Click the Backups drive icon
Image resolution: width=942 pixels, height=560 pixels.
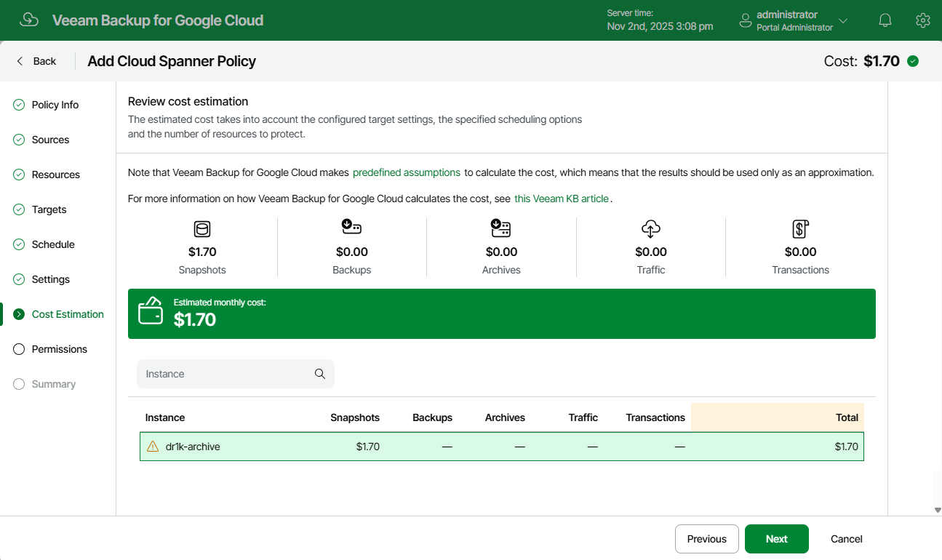tap(351, 228)
